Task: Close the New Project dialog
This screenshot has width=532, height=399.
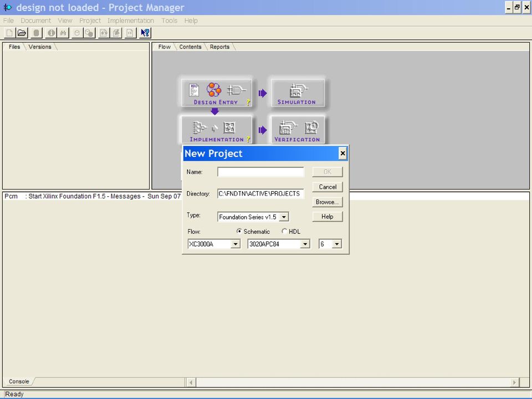Action: [x=342, y=154]
